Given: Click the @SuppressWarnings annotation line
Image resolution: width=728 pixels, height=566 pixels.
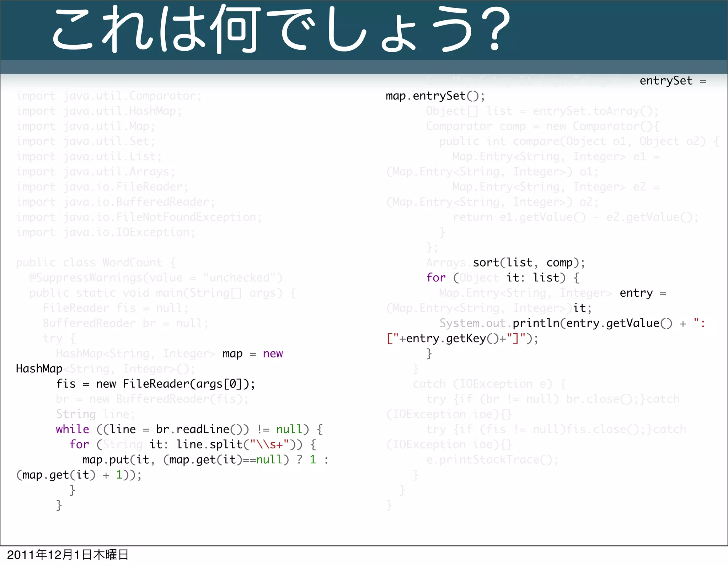Looking at the screenshot, I should tap(156, 278).
